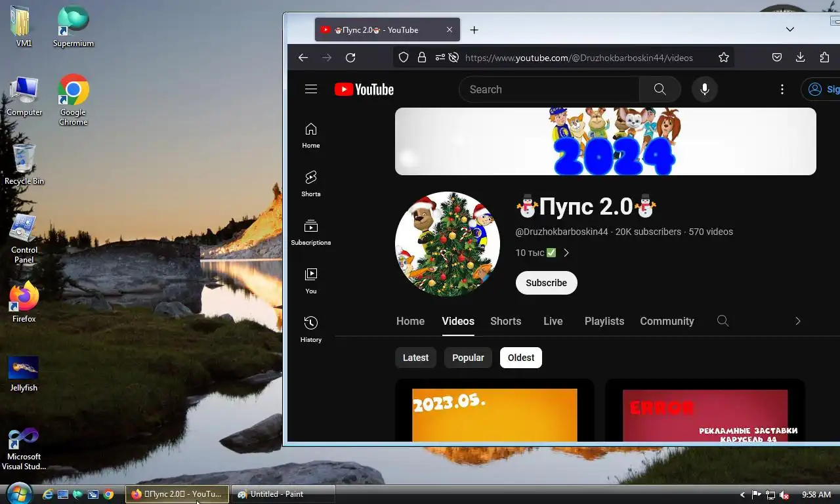
Task: Select the Control Panel desktop icon
Action: click(x=24, y=239)
